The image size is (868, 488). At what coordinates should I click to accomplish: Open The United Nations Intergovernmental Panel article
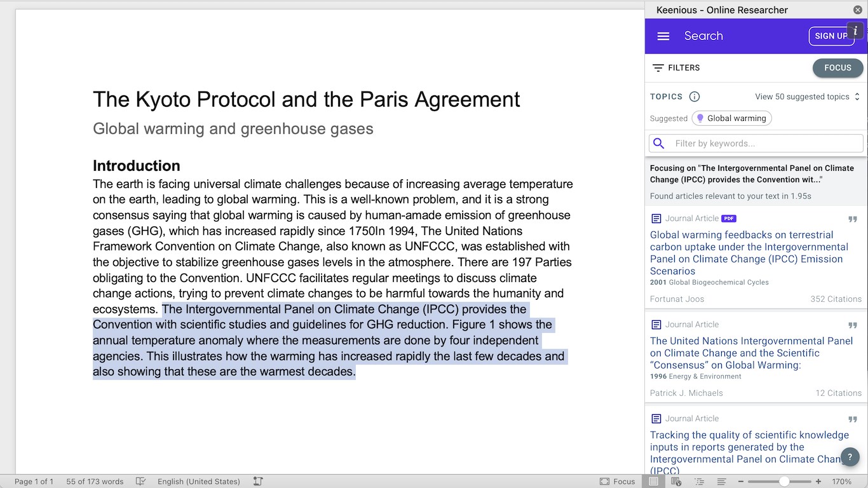pyautogui.click(x=751, y=353)
